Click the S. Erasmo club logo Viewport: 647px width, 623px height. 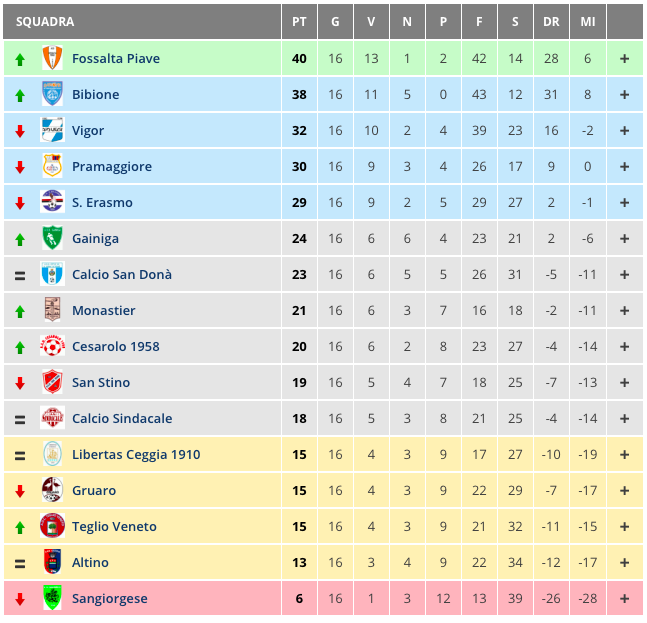coord(52,202)
